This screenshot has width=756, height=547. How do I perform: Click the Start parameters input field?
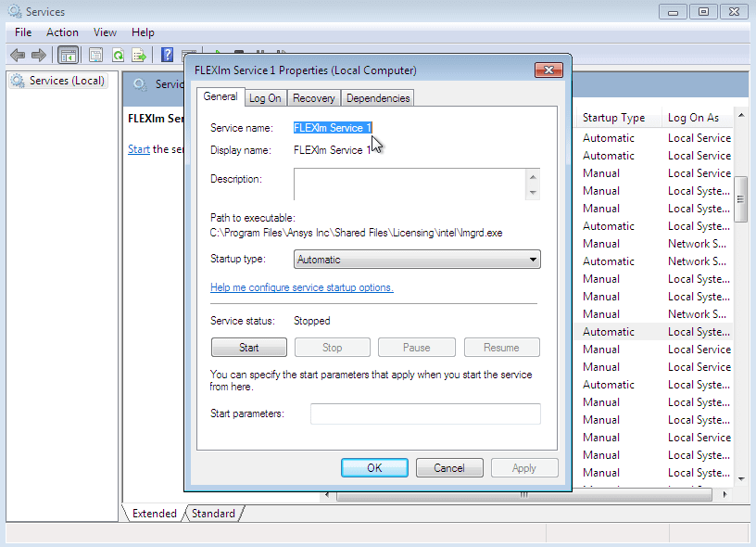pyautogui.click(x=425, y=413)
